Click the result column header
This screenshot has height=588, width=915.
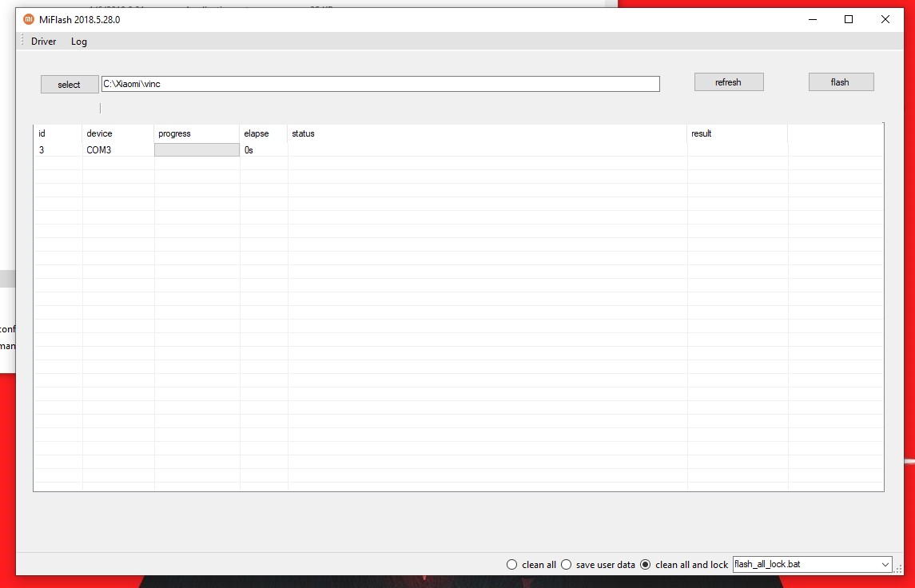pyautogui.click(x=738, y=133)
